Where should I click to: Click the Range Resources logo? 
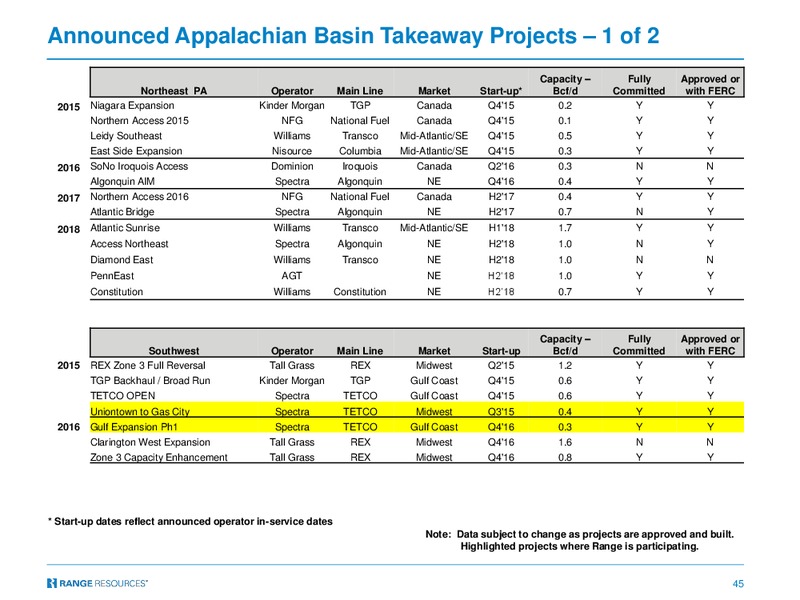click(x=97, y=583)
